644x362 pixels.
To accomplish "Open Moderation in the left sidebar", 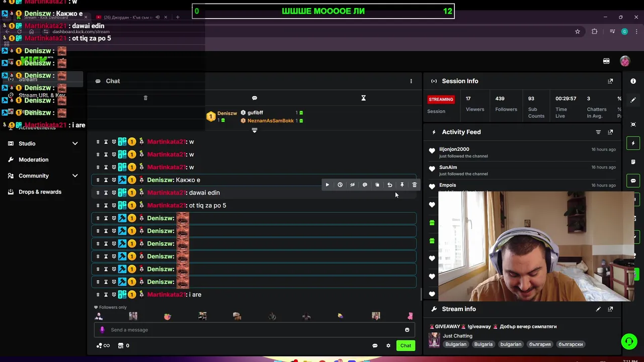I will tap(33, 160).
